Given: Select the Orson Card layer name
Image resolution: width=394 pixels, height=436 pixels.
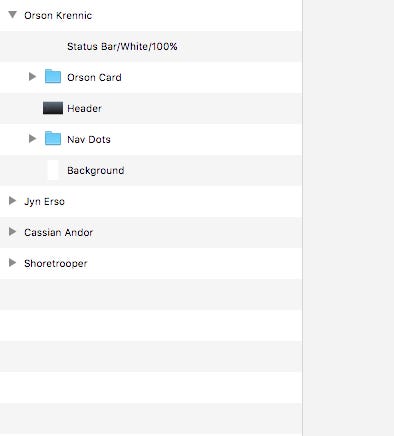Looking at the screenshot, I should click(94, 77).
